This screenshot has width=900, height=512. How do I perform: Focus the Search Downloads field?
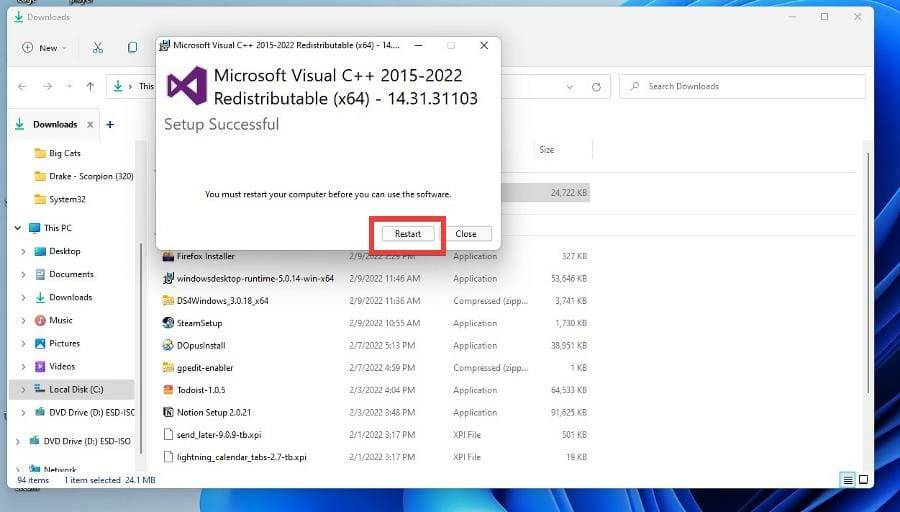pyautogui.click(x=742, y=86)
